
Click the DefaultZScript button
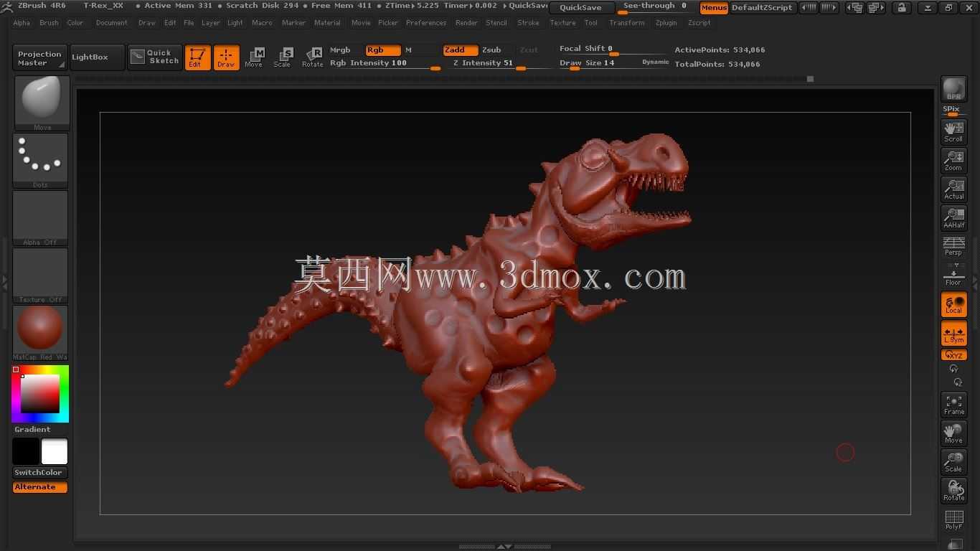click(762, 8)
